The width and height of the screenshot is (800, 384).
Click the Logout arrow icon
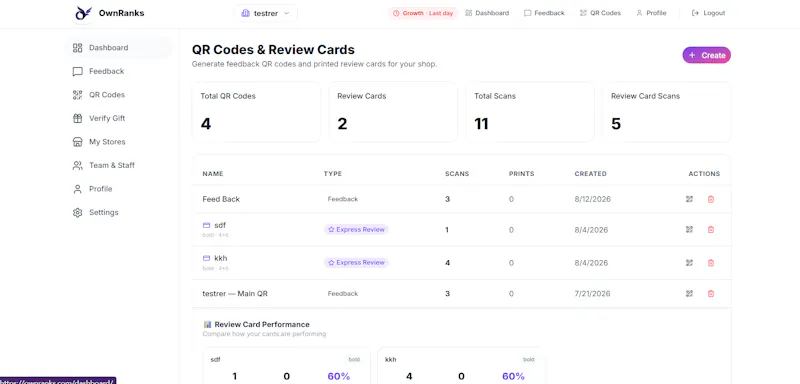pyautogui.click(x=695, y=13)
